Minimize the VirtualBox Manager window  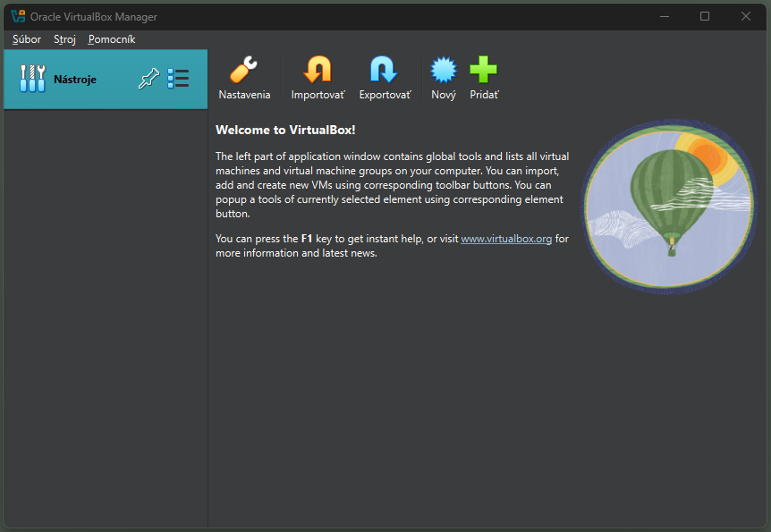click(665, 16)
